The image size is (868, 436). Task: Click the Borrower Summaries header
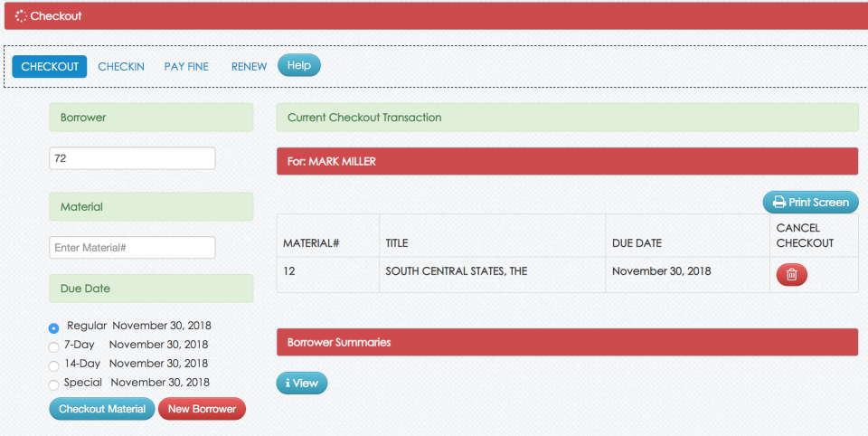(568, 342)
